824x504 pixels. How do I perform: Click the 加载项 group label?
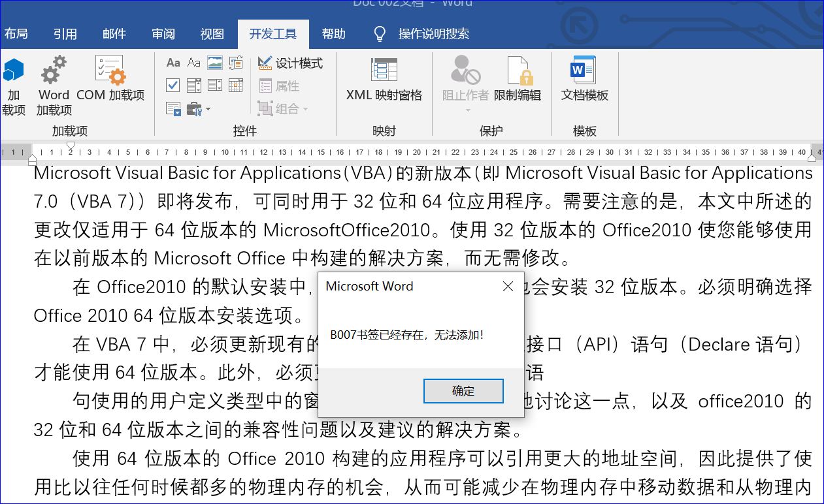[x=70, y=131]
